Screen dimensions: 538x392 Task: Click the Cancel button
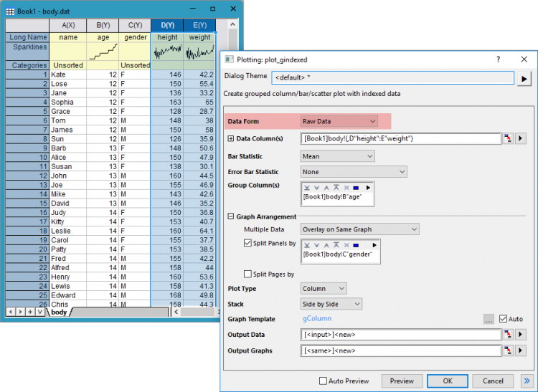[x=493, y=381]
